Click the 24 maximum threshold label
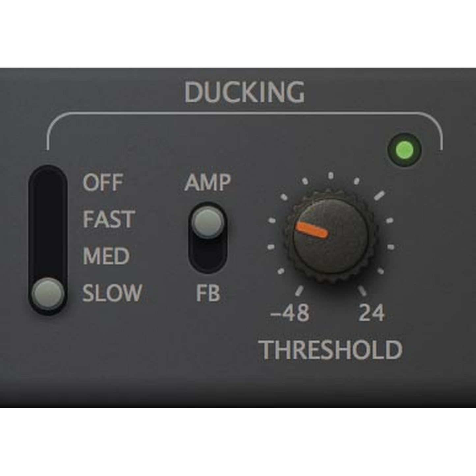 tap(372, 313)
